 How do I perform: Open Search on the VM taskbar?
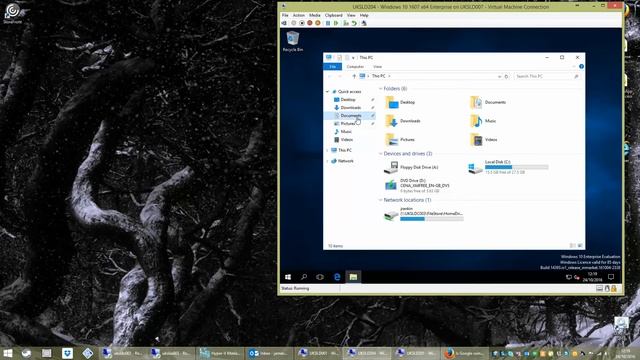point(304,277)
